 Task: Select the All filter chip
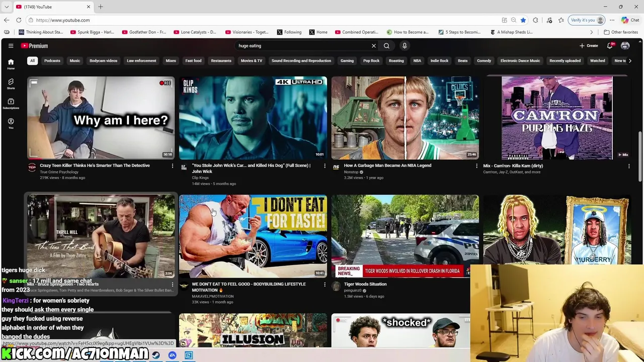[32, 61]
